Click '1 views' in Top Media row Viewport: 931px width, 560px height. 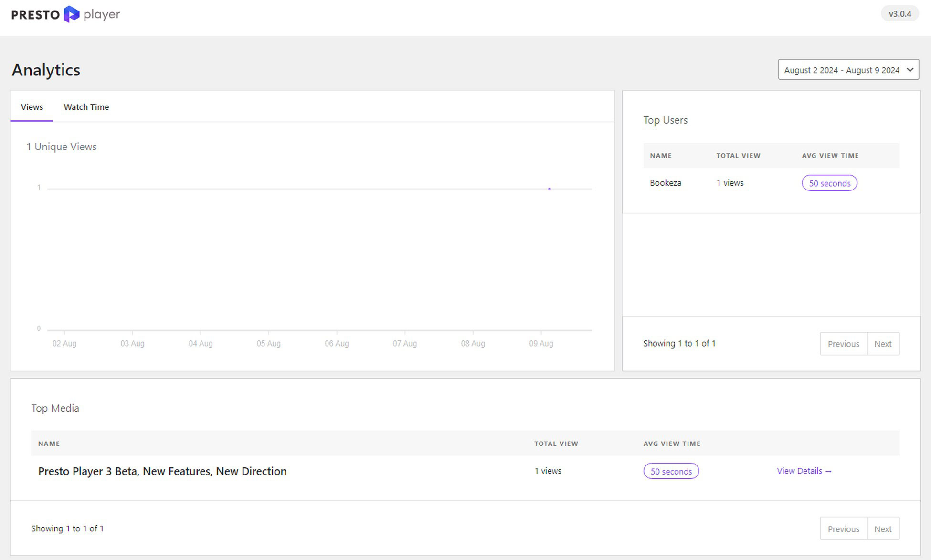pos(548,471)
